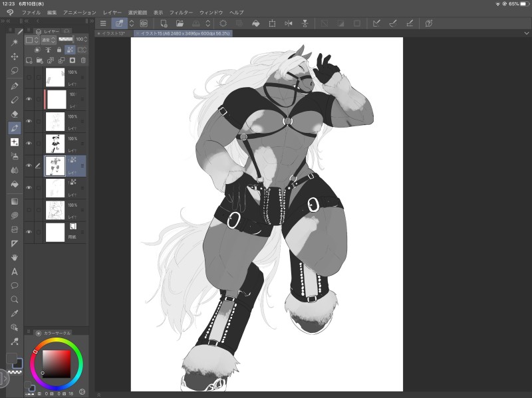Delete layer trash icon
Viewport: 532px width, 398px height.
pyautogui.click(x=83, y=60)
